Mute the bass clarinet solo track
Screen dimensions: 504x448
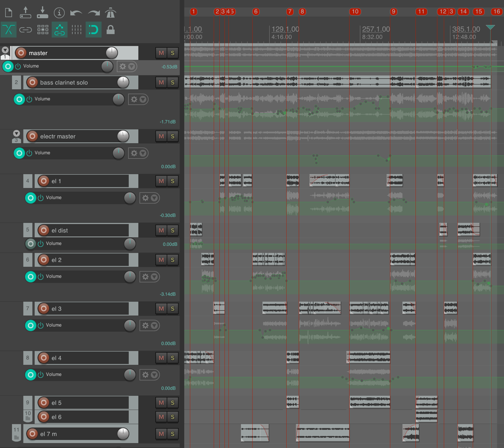(161, 83)
